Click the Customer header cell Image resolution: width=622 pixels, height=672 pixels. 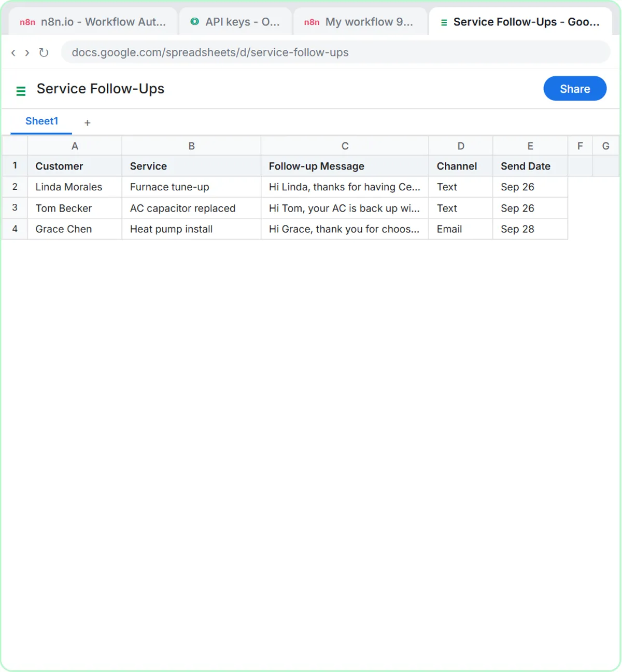[x=75, y=166]
